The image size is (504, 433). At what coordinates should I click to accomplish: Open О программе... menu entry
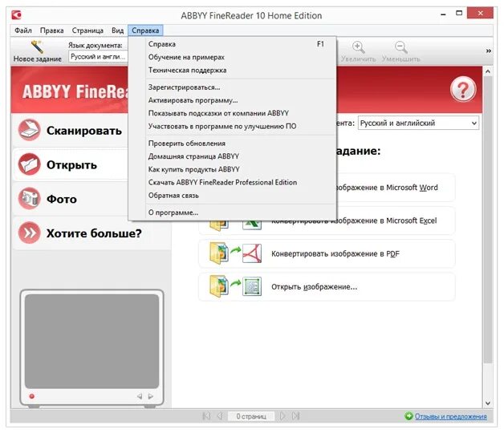tap(233, 212)
